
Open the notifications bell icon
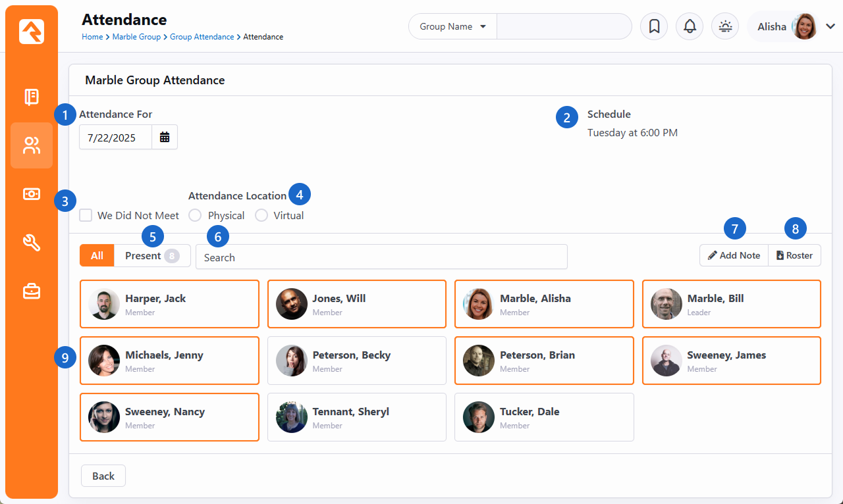coord(690,26)
